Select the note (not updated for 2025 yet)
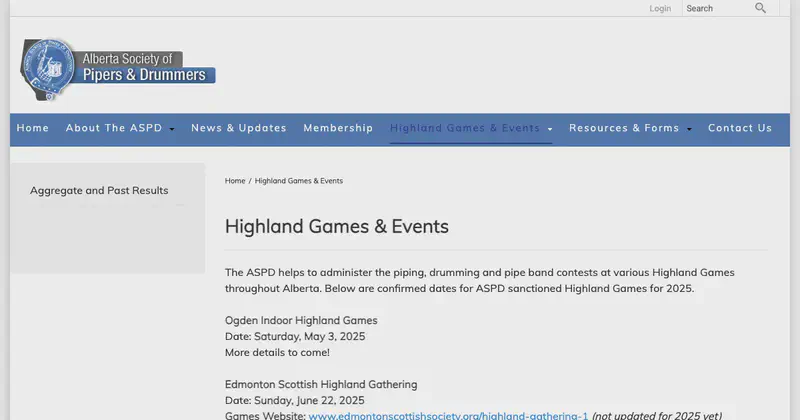The width and height of the screenshot is (800, 420). (657, 415)
